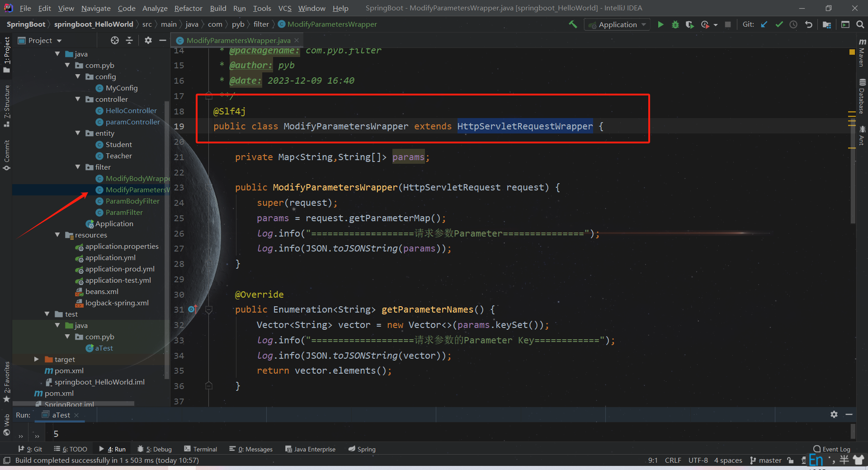Open the 6: TODO tool window
Image resolution: width=868 pixels, height=470 pixels.
71,449
